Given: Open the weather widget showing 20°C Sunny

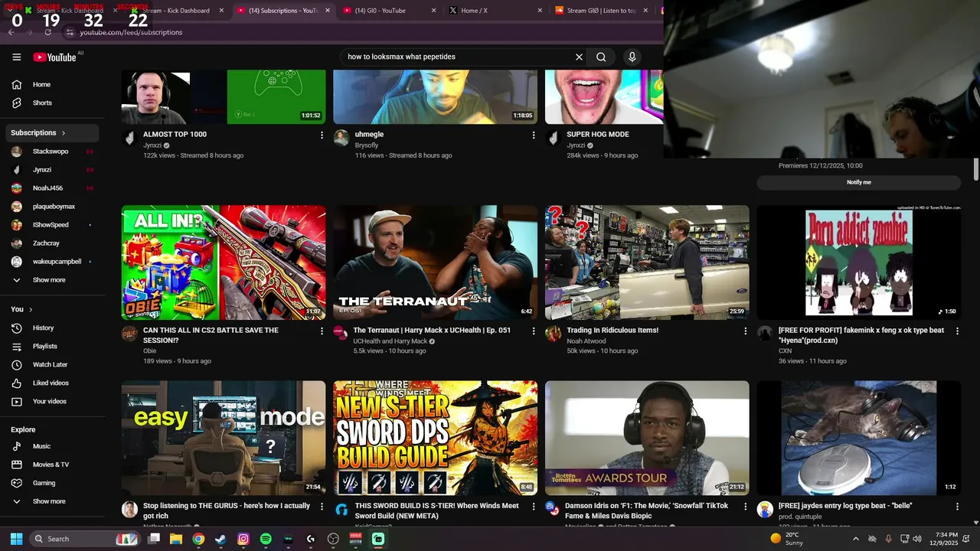Looking at the screenshot, I should click(x=787, y=539).
